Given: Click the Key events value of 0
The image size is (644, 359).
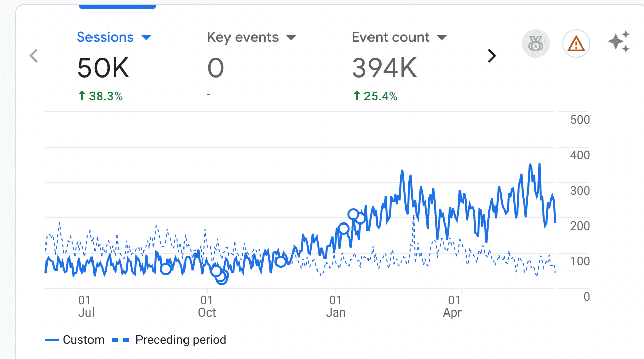Looking at the screenshot, I should click(216, 68).
